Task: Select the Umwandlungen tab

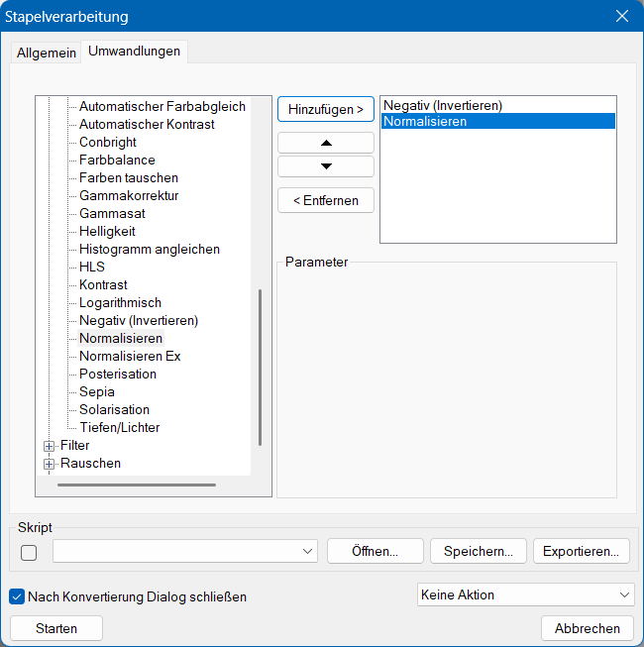Action: coord(134,52)
